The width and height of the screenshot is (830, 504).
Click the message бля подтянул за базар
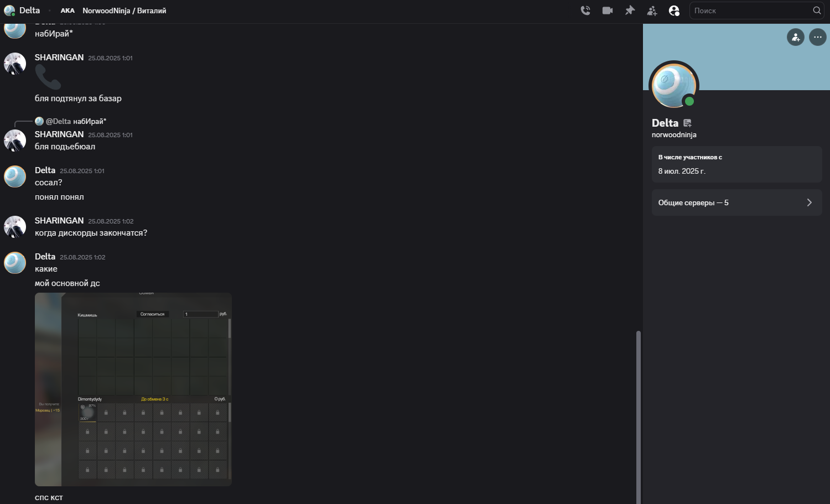pos(78,98)
